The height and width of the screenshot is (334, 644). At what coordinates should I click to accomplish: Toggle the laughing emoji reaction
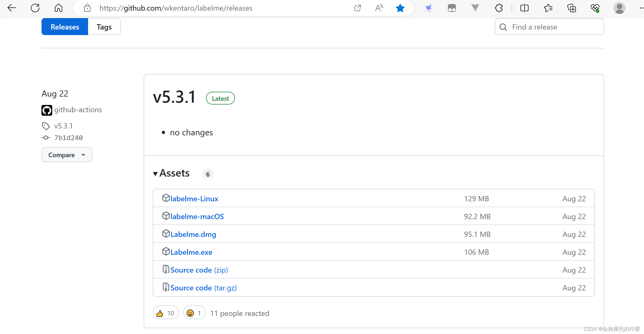tap(194, 313)
